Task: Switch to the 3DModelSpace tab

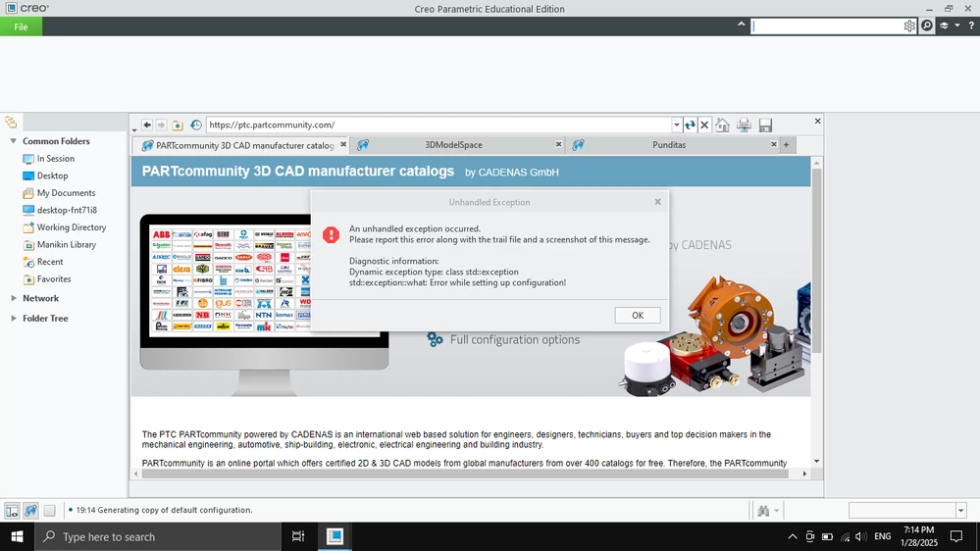Action: 453,145
